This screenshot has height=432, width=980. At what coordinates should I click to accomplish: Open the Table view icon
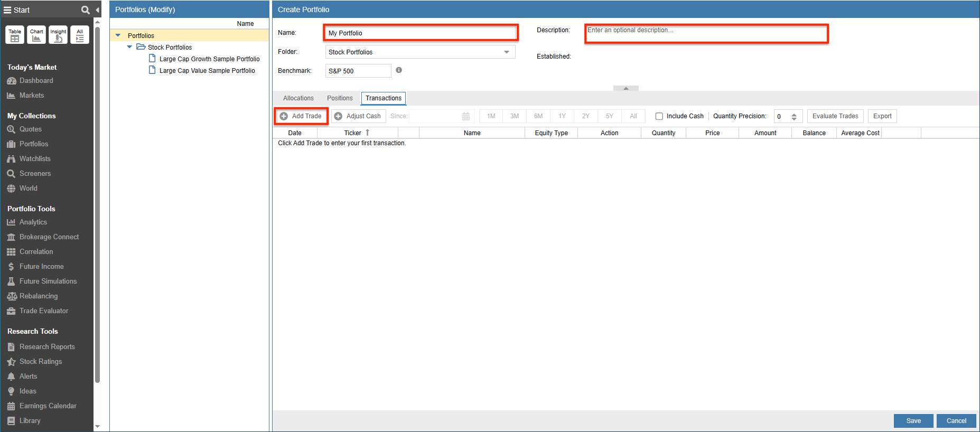(x=15, y=35)
